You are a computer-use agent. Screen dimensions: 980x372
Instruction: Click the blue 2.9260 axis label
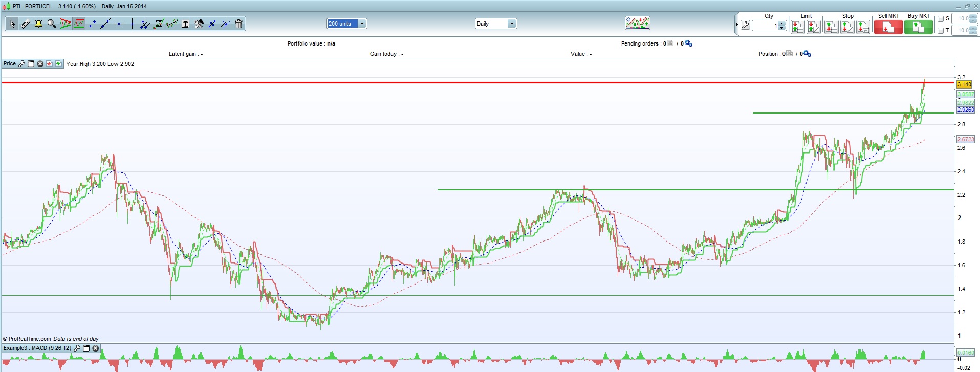(x=966, y=110)
